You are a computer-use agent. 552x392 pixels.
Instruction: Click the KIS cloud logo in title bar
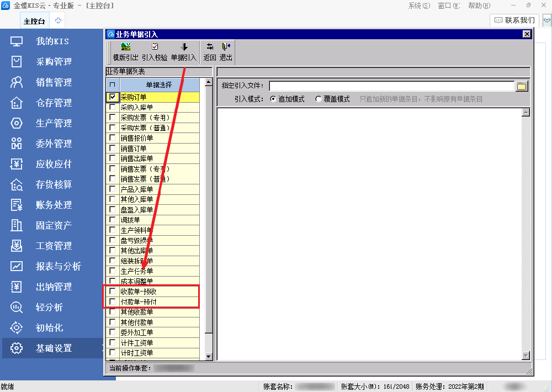[x=6, y=6]
